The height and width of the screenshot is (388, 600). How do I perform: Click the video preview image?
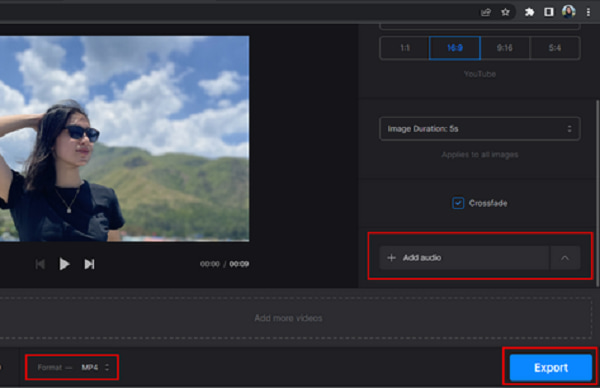124,139
